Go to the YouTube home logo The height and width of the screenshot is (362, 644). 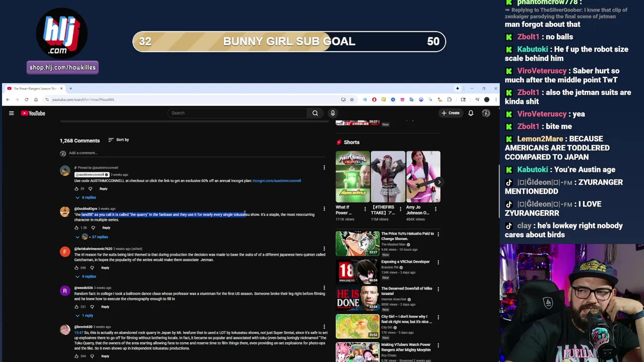(33, 113)
